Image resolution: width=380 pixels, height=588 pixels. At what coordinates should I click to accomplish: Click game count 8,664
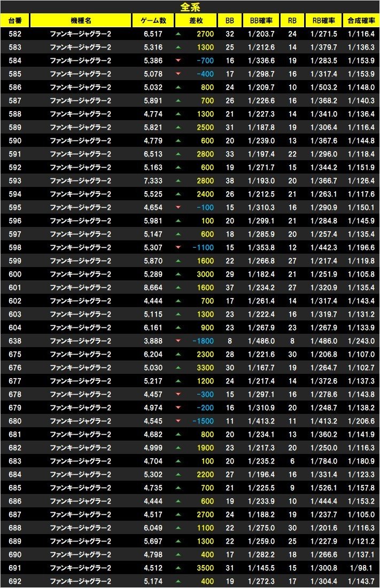[x=153, y=288]
